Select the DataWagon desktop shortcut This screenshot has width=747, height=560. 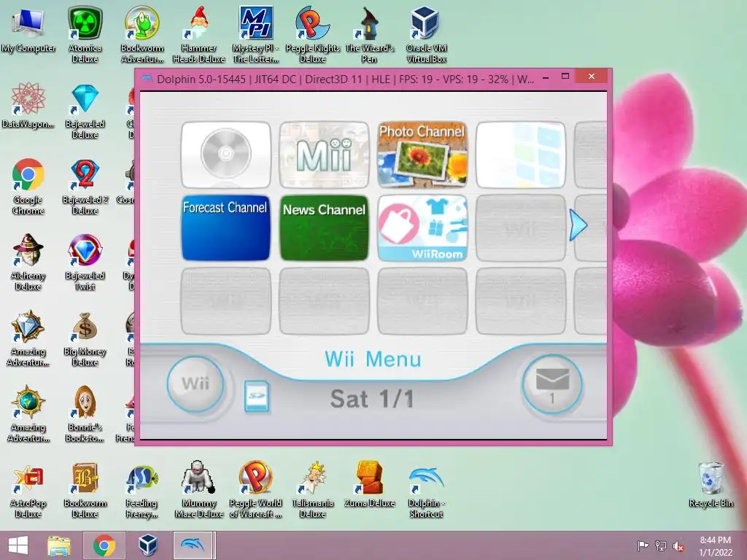pos(28,106)
